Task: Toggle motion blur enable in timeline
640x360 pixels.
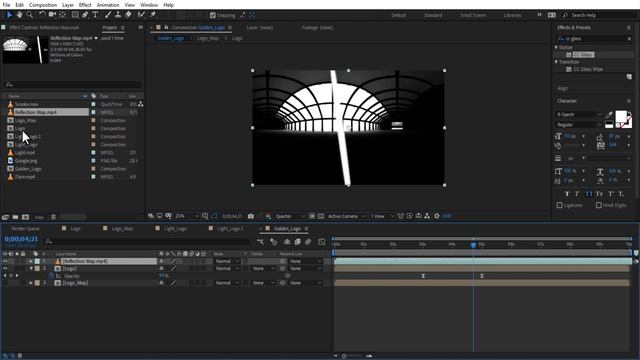Action: point(308,242)
